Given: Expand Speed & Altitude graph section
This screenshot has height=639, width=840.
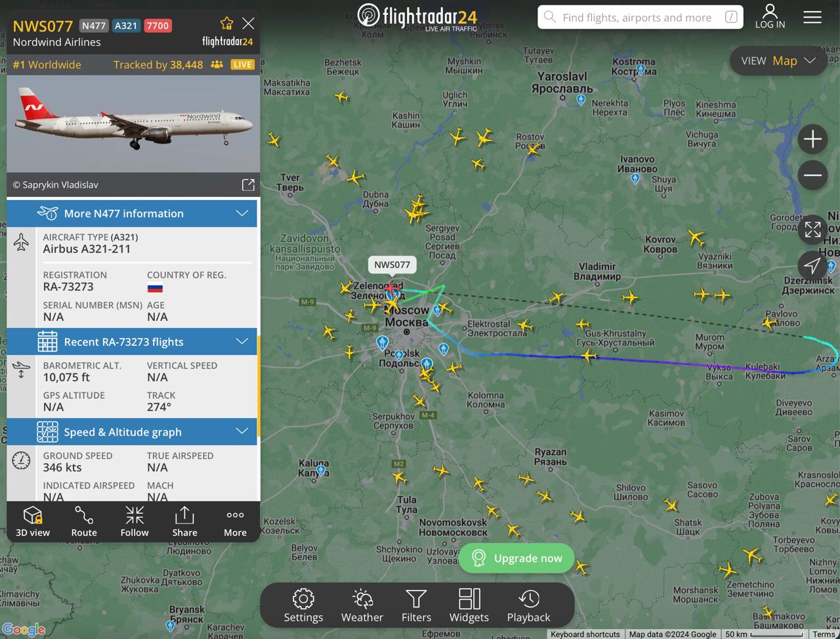Looking at the screenshot, I should click(132, 432).
